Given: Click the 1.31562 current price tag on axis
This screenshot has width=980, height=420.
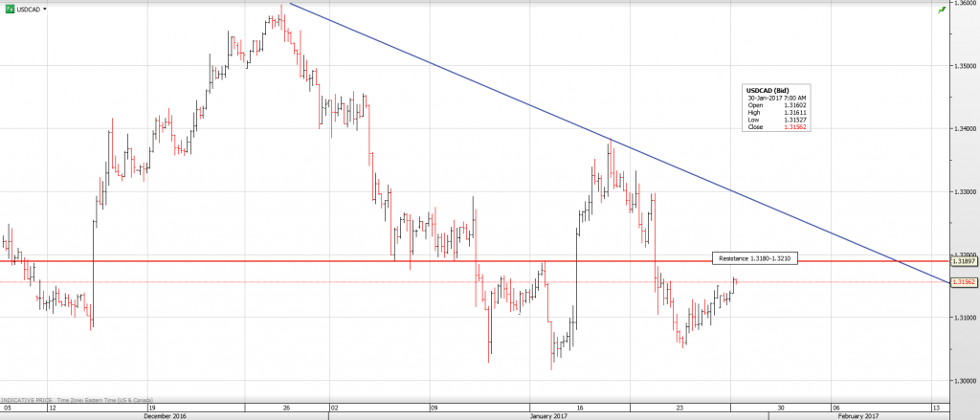Looking at the screenshot, I should coord(964,282).
